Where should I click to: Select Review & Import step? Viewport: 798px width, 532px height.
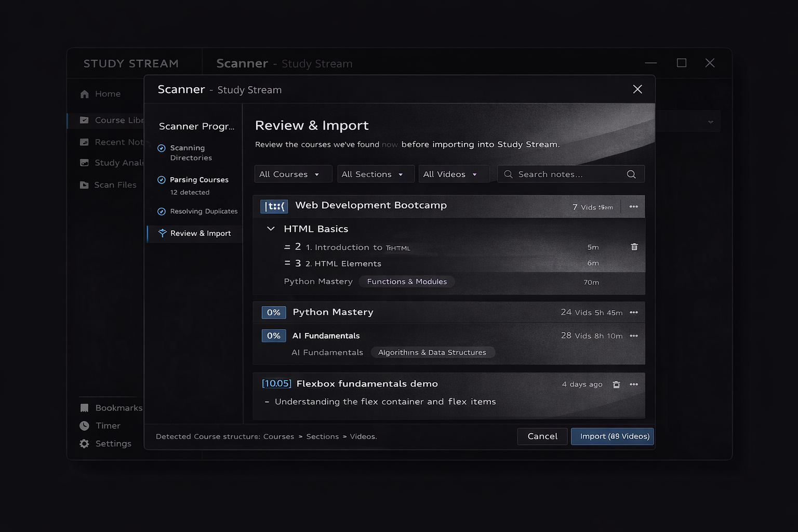tap(195, 234)
